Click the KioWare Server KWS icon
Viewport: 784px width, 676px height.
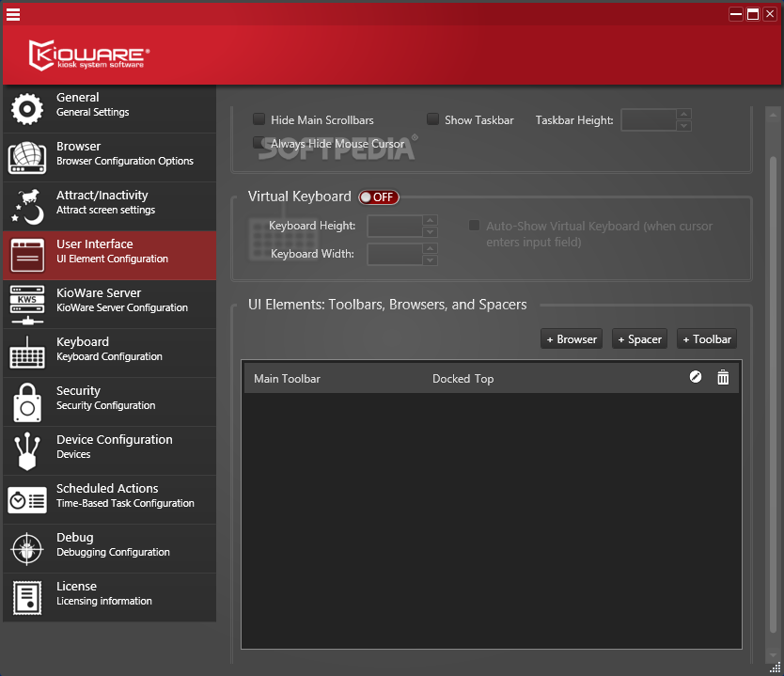click(x=27, y=305)
